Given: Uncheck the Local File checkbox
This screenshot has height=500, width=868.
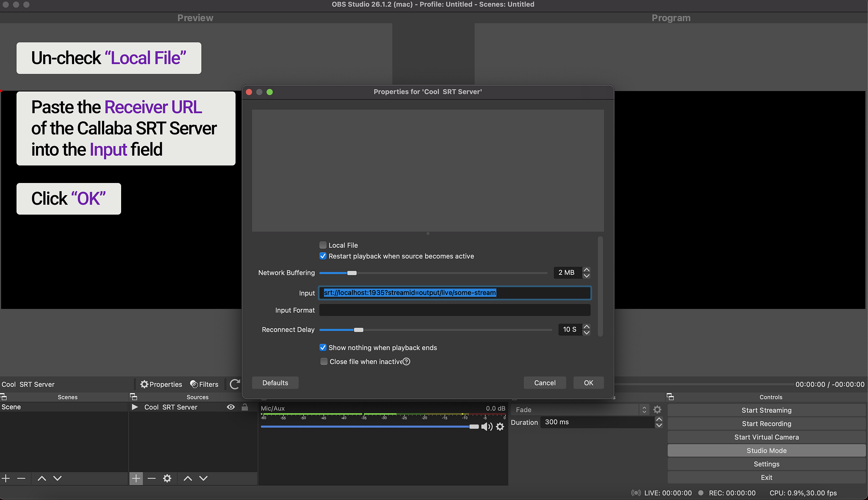Looking at the screenshot, I should coord(323,245).
